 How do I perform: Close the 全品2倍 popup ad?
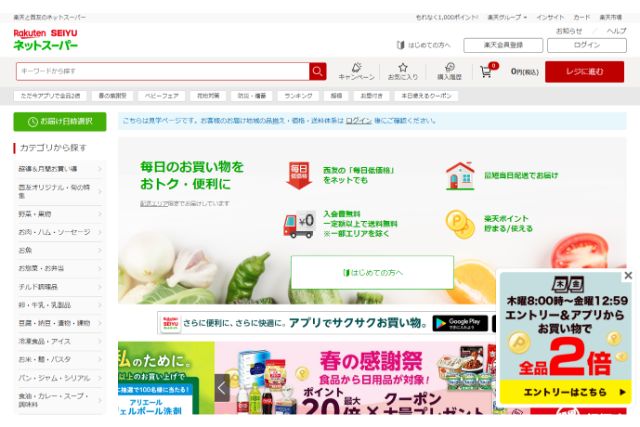[x=628, y=275]
